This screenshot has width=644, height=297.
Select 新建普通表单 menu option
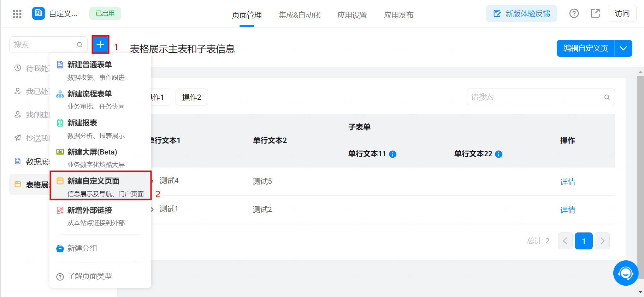pos(100,71)
